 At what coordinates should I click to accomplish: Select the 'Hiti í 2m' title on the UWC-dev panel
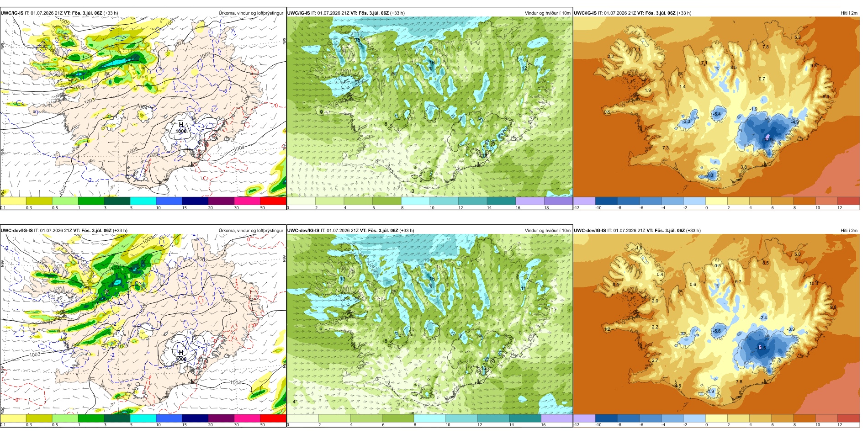click(x=849, y=230)
